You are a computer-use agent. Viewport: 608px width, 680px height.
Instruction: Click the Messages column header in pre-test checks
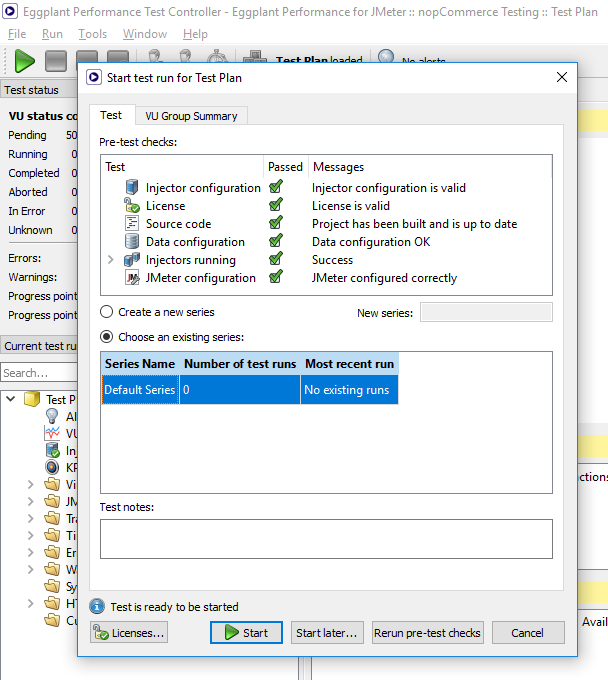tap(430, 167)
